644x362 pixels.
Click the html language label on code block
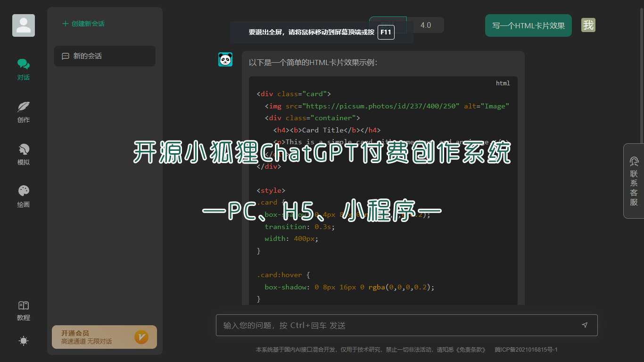(x=503, y=83)
